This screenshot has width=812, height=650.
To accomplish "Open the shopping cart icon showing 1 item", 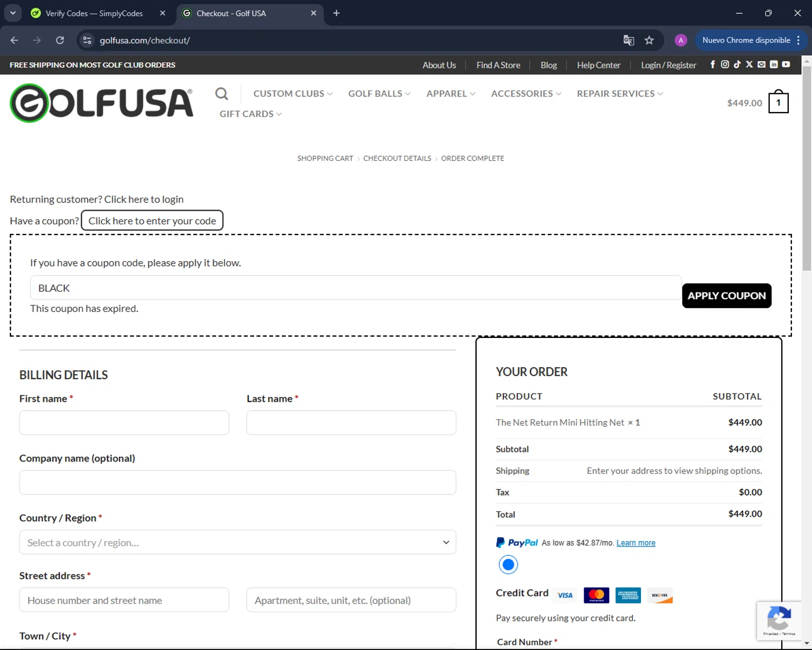I will coord(778,102).
